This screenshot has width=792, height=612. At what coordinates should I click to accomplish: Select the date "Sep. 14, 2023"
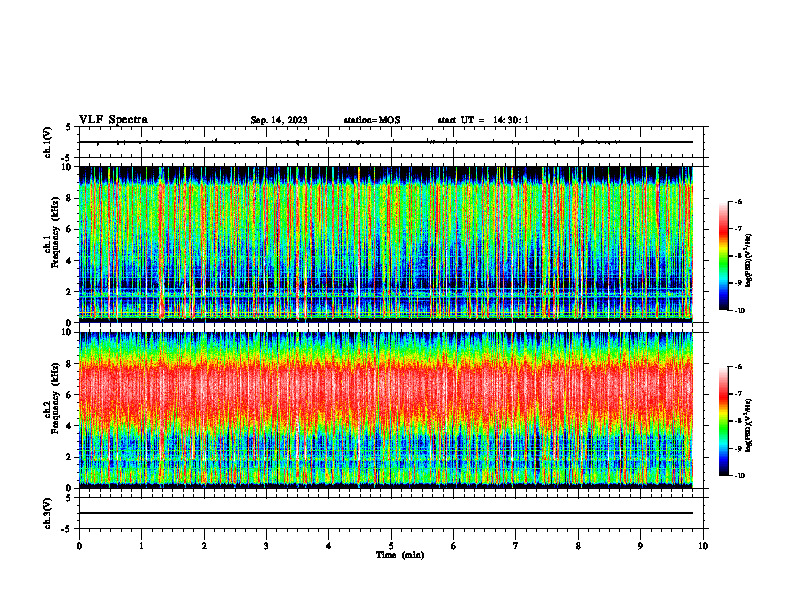pos(279,120)
